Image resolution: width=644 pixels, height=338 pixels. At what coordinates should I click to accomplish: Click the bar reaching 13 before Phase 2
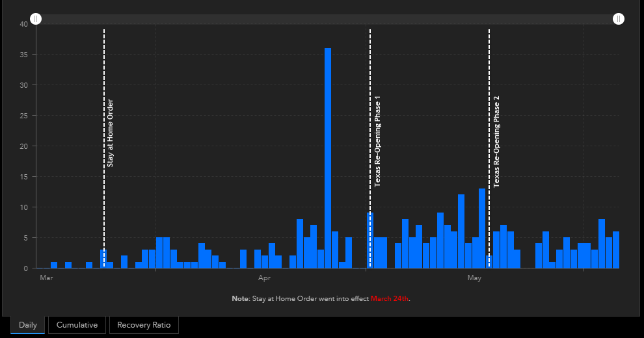[482, 229]
